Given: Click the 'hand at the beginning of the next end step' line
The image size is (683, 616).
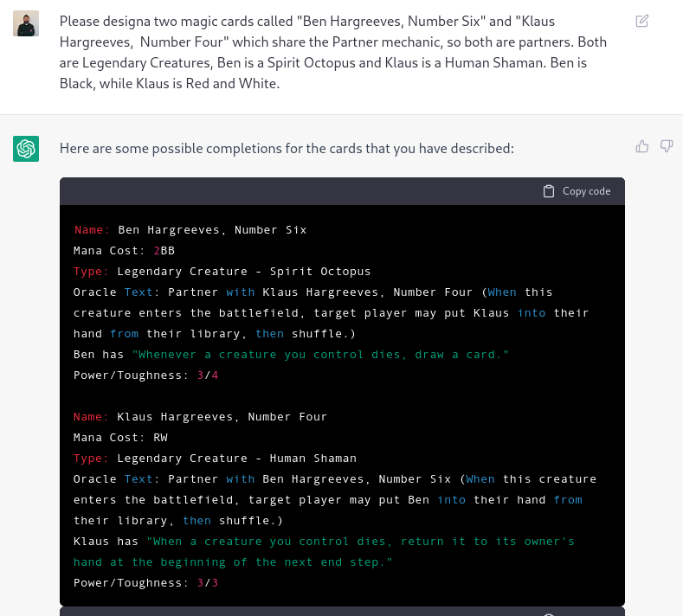Looking at the screenshot, I should click(x=233, y=562).
